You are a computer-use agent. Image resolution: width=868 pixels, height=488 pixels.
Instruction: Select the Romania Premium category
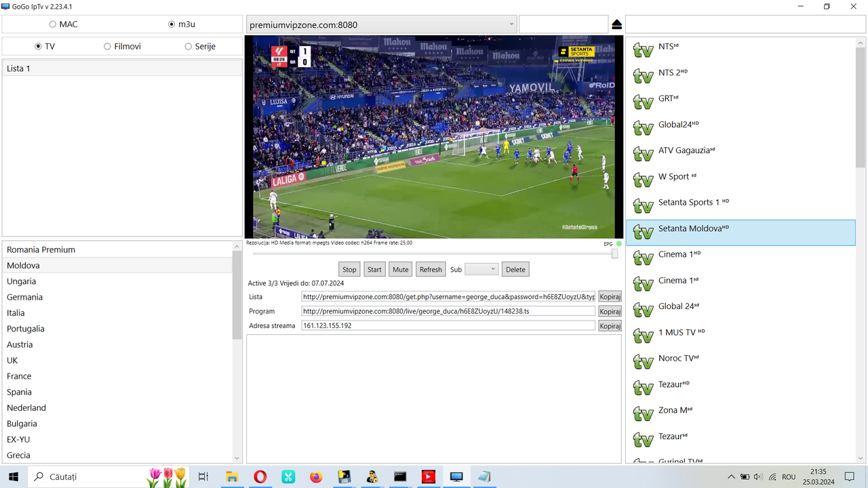coord(117,249)
